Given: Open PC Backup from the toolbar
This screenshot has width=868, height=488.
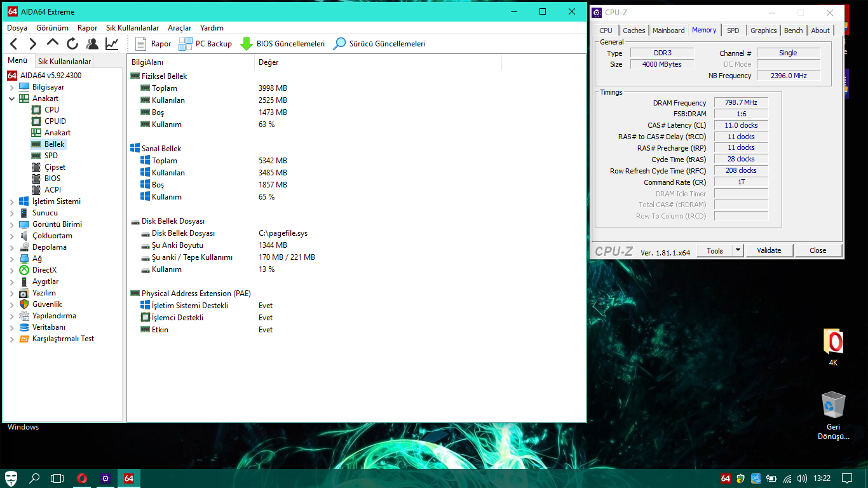Looking at the screenshot, I should pyautogui.click(x=205, y=44).
